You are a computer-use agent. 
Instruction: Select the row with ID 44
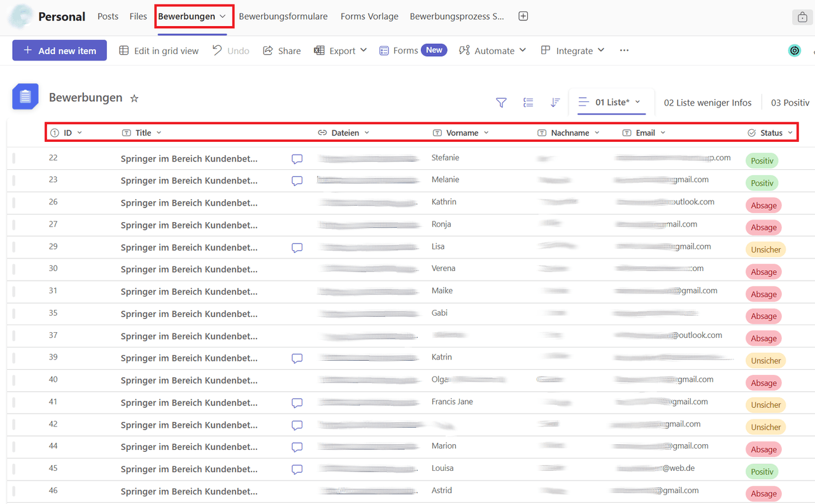(14, 447)
